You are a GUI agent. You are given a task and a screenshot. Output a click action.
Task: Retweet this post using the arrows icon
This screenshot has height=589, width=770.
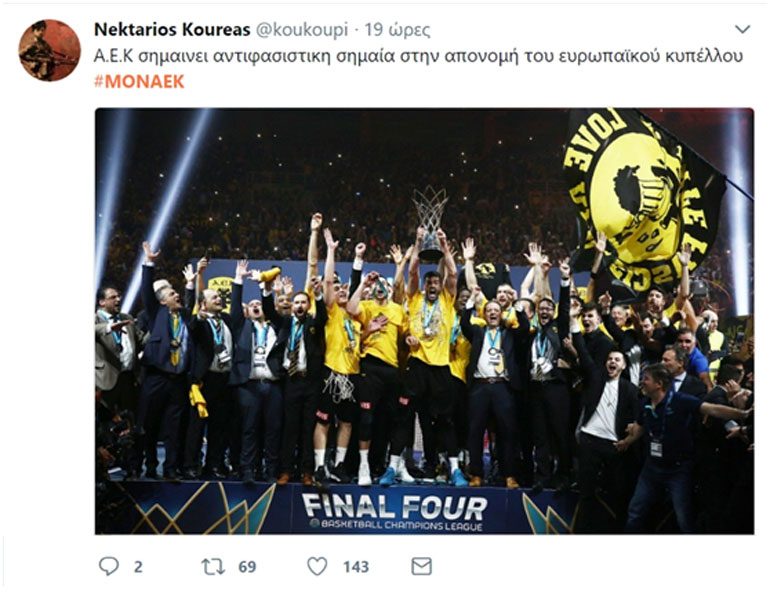pyautogui.click(x=213, y=566)
